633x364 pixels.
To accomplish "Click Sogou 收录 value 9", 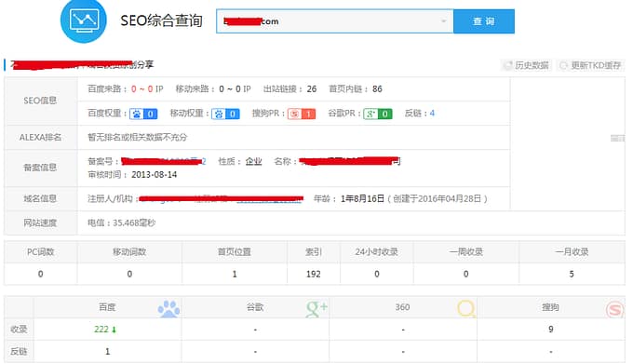I will click(551, 330).
